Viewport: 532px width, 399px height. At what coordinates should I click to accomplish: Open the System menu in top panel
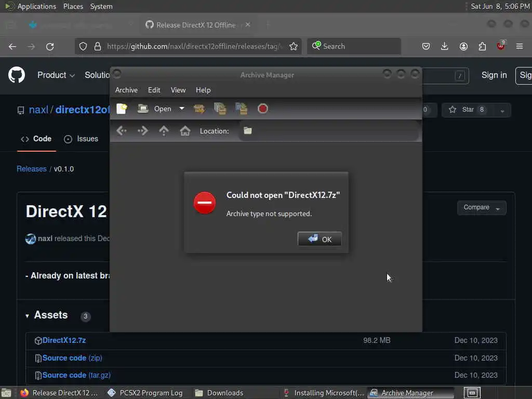coord(101,6)
